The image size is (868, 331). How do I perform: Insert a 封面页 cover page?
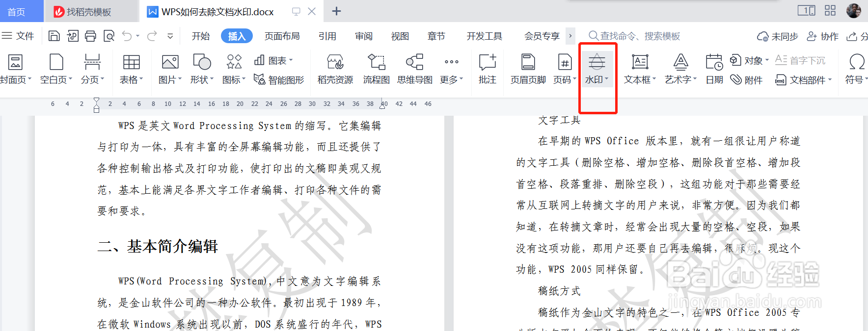(x=15, y=69)
